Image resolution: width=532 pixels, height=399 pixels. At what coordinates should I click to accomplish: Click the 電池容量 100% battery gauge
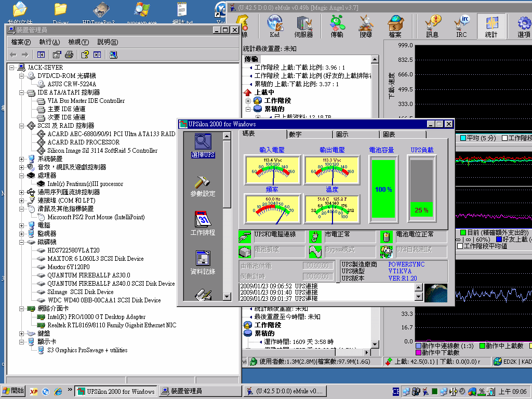383,189
